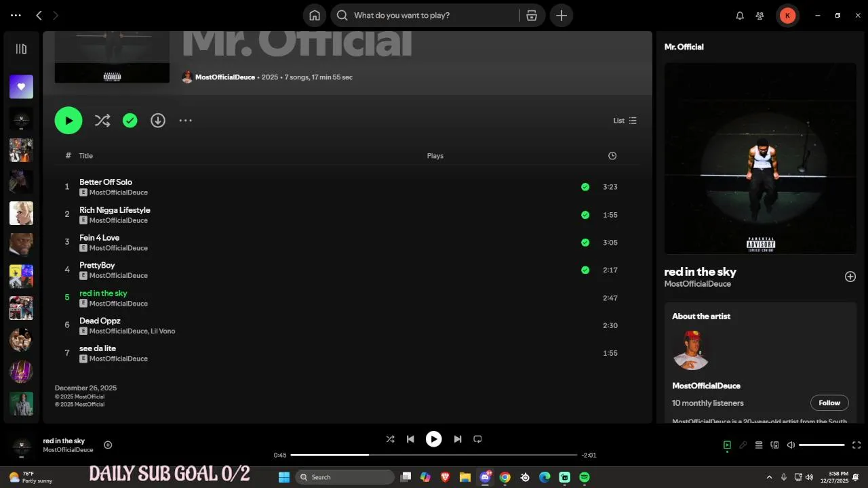
Task: Follow MostOfficialDeuce
Action: coord(829,403)
